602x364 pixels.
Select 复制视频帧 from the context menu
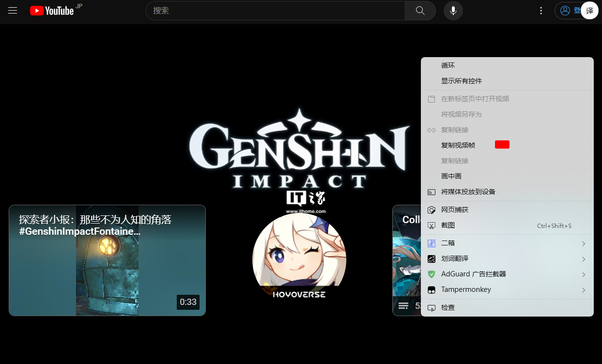pos(507,145)
